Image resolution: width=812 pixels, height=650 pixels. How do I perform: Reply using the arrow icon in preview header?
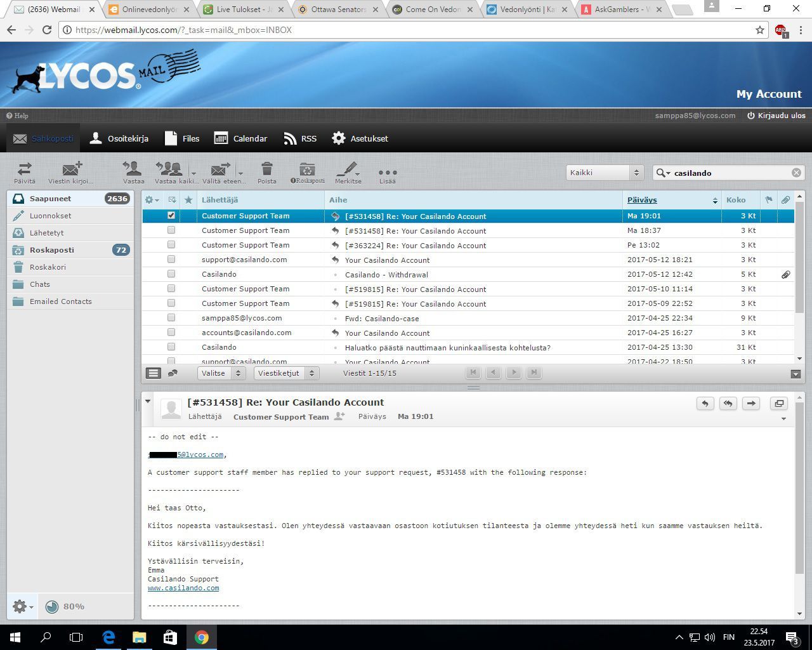(705, 404)
